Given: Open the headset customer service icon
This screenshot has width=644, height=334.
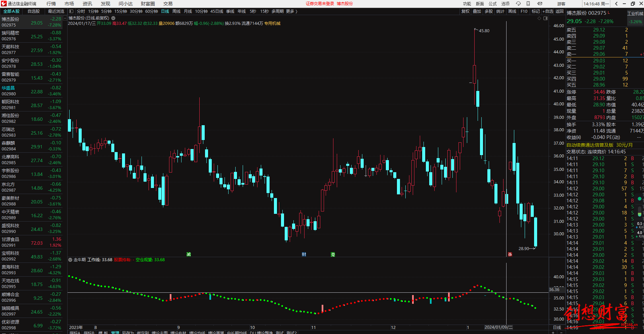Looking at the screenshot, I should click(518, 4).
